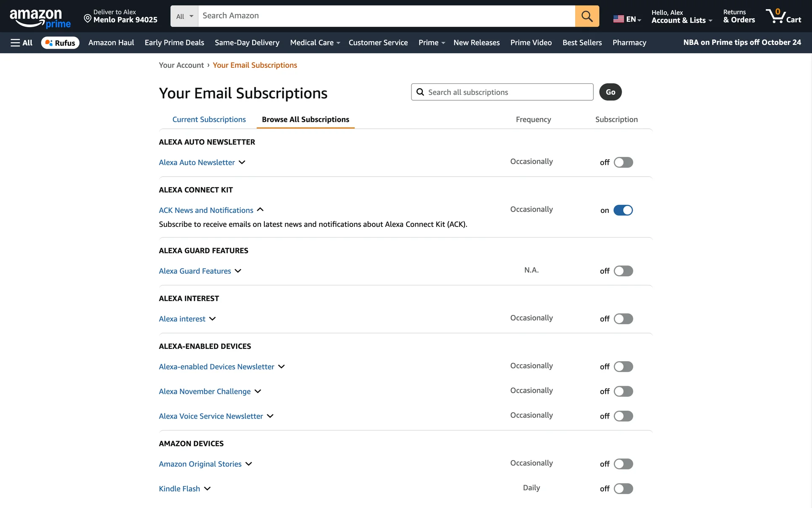Click the Amazon Prime logo
The height and width of the screenshot is (508, 812).
pos(40,18)
